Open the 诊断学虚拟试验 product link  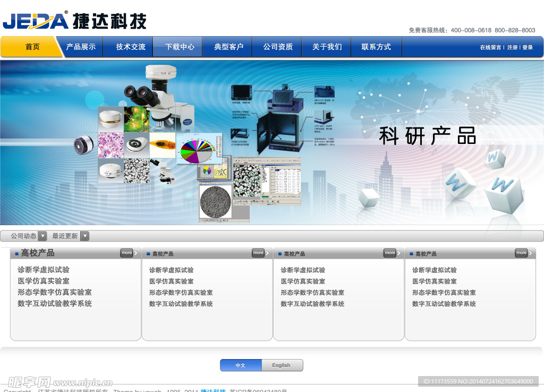pos(45,270)
